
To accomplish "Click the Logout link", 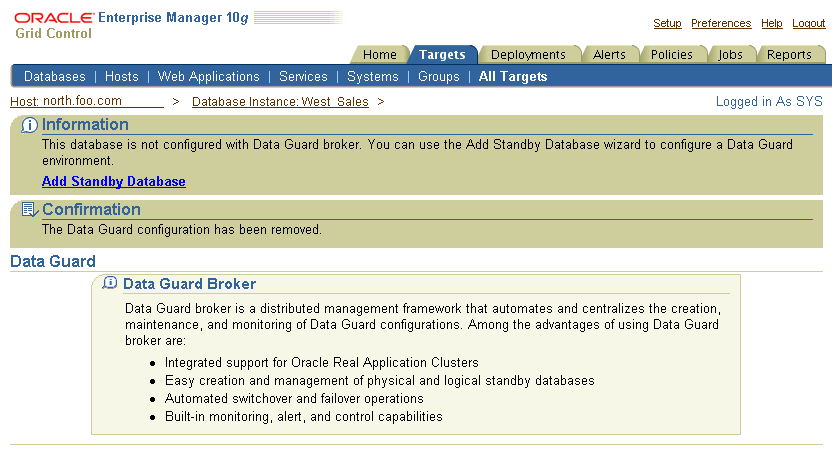I will 809,23.
